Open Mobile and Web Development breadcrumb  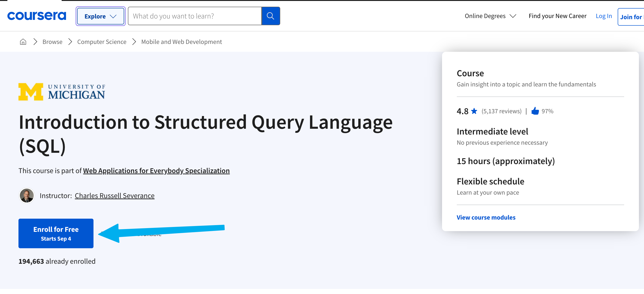coord(181,42)
